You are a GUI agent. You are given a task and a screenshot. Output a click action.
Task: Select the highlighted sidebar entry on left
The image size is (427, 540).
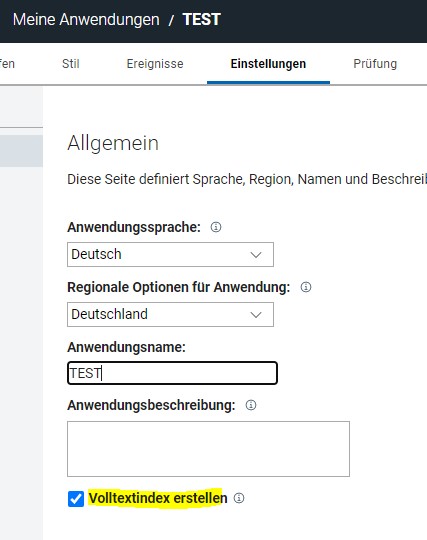pyautogui.click(x=21, y=151)
